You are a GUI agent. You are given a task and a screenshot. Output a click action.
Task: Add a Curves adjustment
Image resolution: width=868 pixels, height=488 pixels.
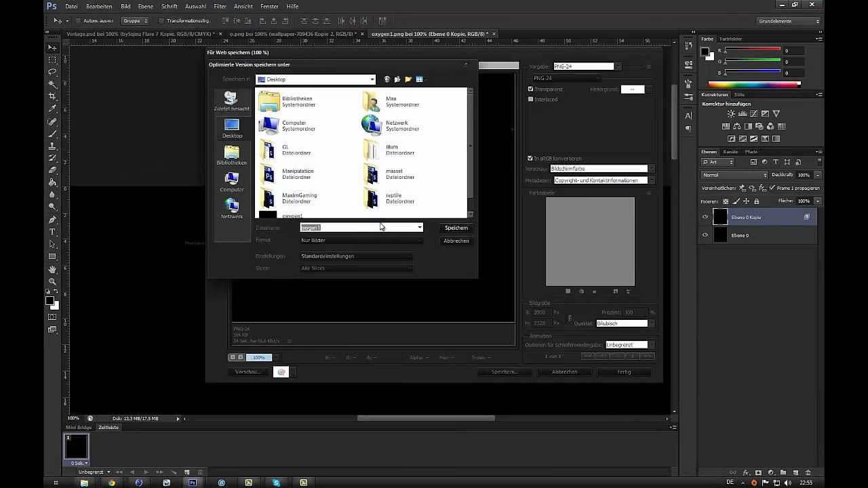pos(754,114)
